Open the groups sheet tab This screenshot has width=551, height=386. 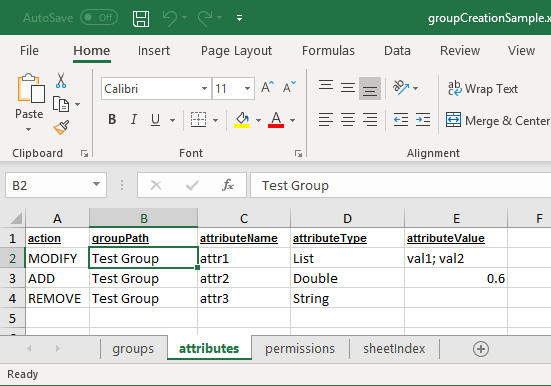click(133, 349)
